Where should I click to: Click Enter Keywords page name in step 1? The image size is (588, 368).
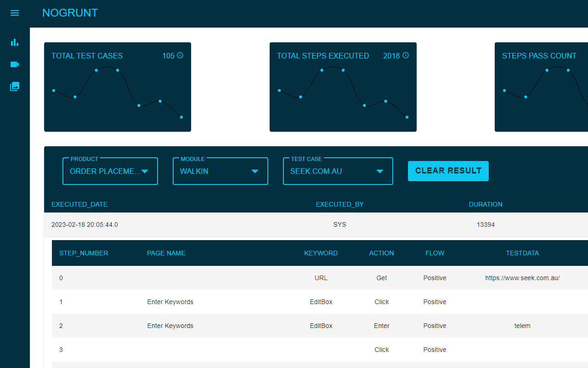pos(170,302)
